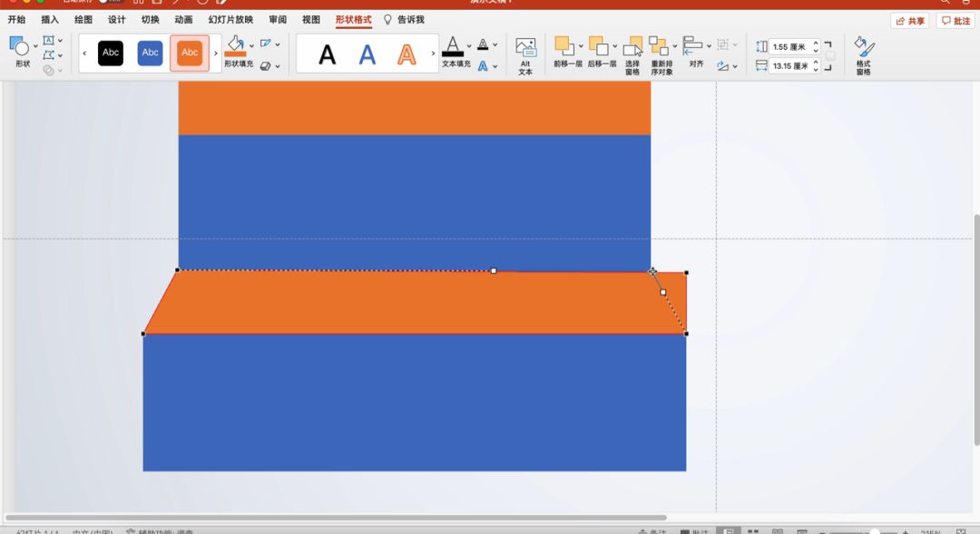Image resolution: width=980 pixels, height=534 pixels.
Task: Open the rotate dropdown arrow
Action: [735, 66]
